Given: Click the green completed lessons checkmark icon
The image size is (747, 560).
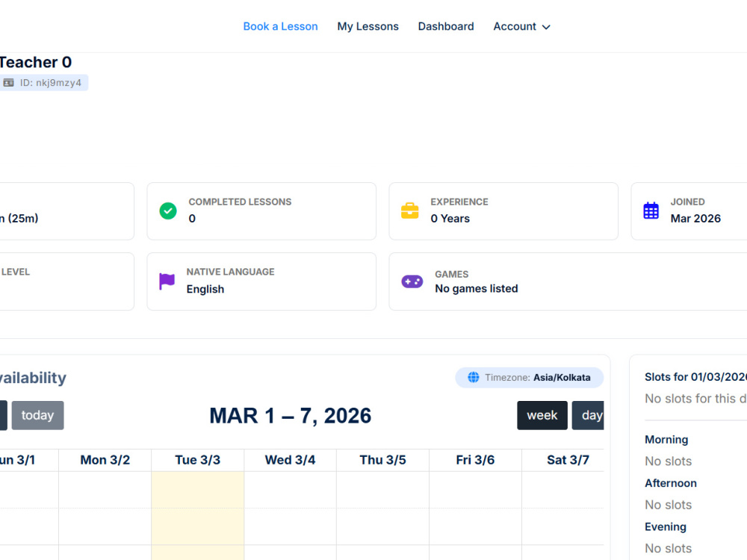Looking at the screenshot, I should pyautogui.click(x=167, y=211).
